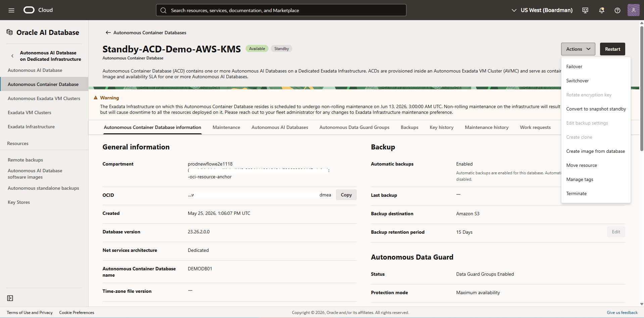Click the page vertical scrollbar
Viewport: 644px width, 318px height.
click(642, 88)
